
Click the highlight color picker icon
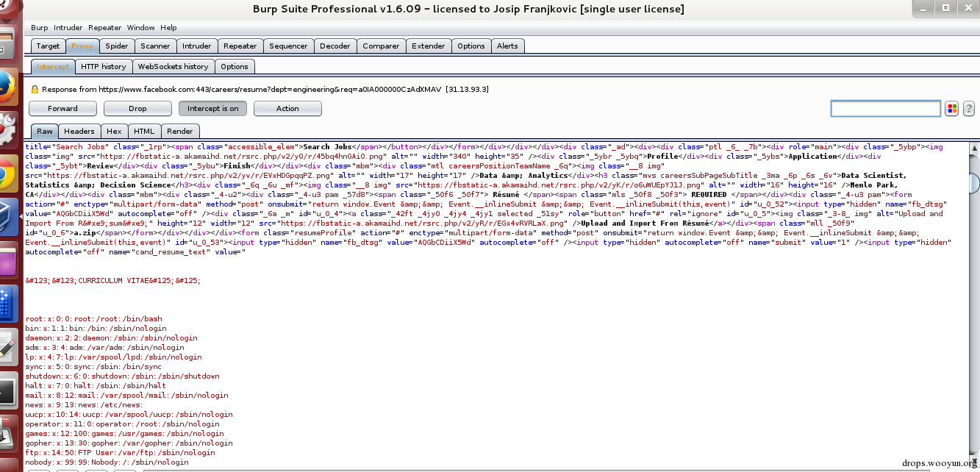click(952, 109)
